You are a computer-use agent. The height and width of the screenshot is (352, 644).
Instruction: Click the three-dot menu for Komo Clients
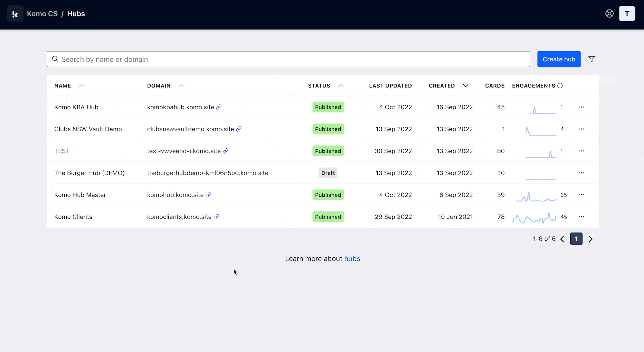tap(582, 217)
